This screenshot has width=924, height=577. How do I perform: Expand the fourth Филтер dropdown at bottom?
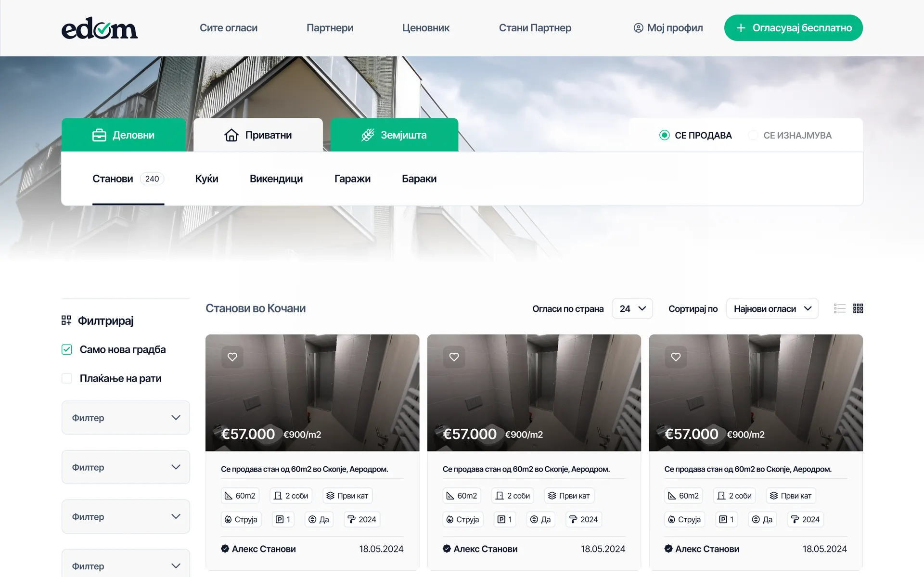[126, 564]
